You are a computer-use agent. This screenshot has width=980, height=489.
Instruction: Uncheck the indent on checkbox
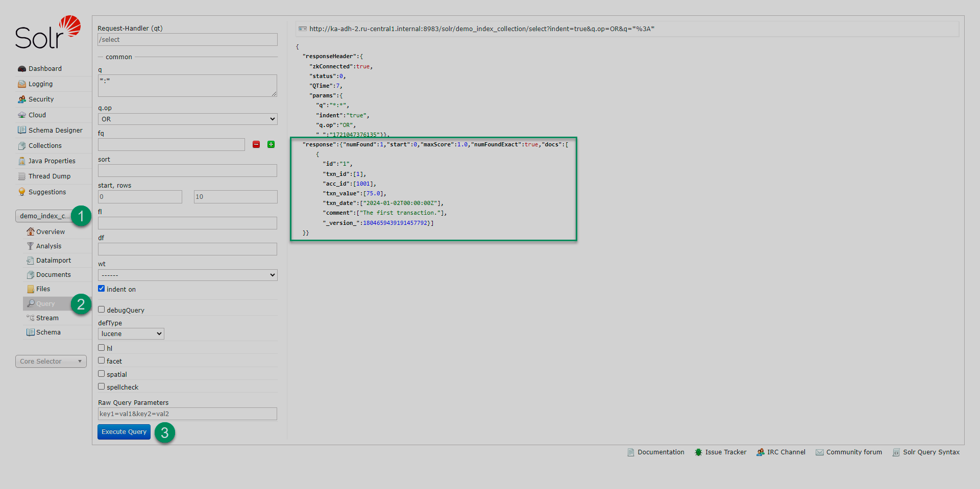point(102,289)
